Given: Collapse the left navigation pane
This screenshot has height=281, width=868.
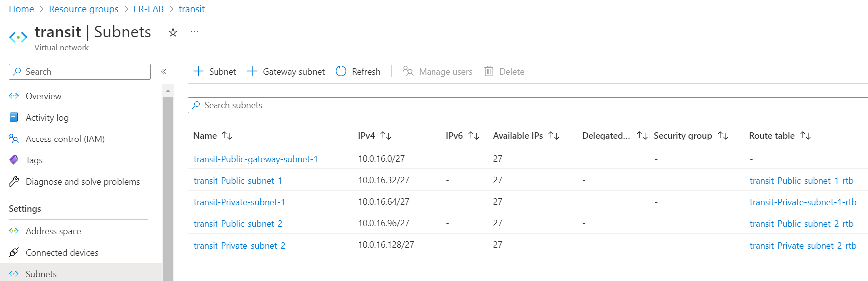Looking at the screenshot, I should pyautogui.click(x=163, y=71).
